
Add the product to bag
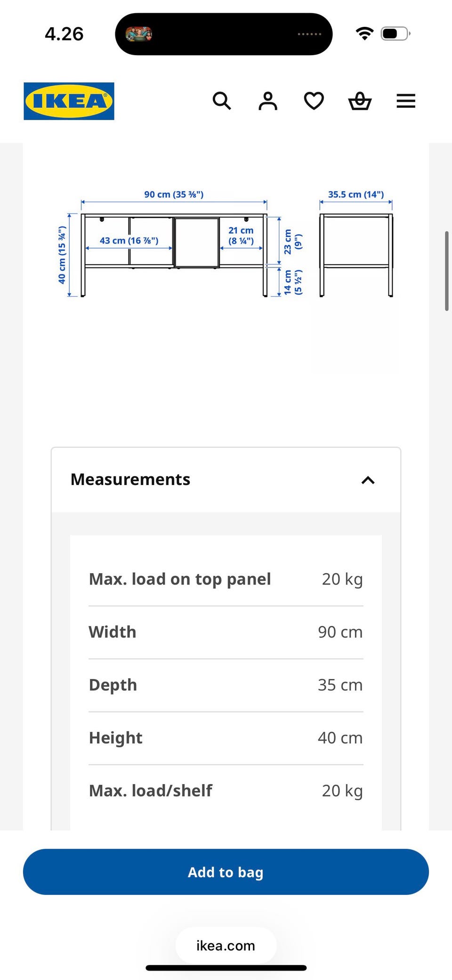pos(226,872)
